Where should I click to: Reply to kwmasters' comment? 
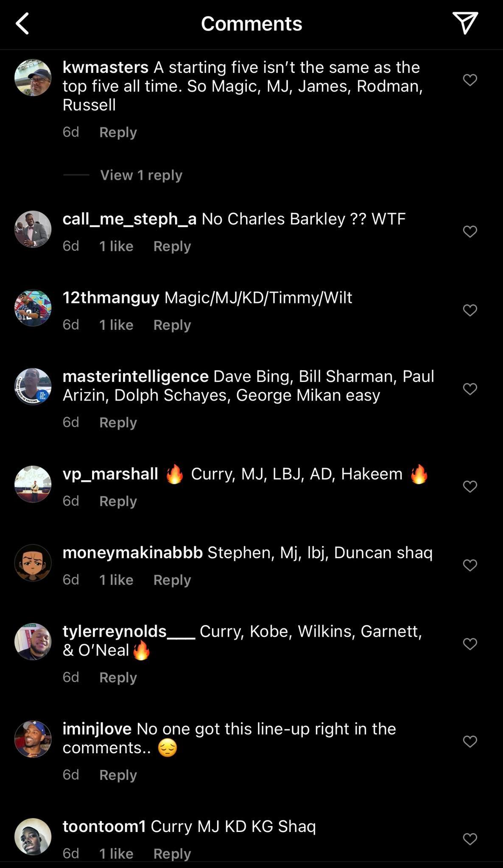coord(118,132)
